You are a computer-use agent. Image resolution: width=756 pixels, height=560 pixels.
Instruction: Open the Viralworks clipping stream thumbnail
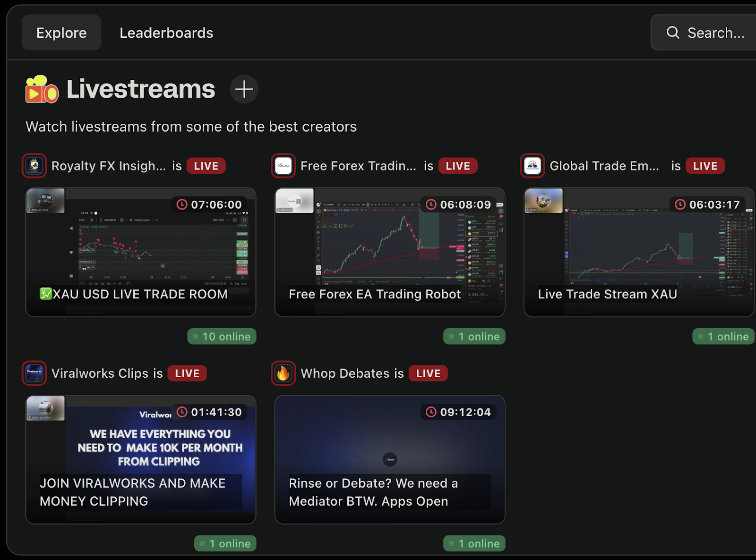click(141, 459)
